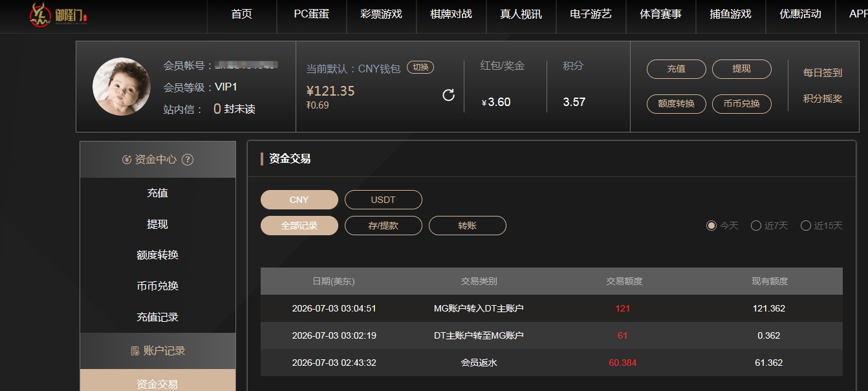Click the 会员等级 VIP1 label
Image resolution: width=868 pixels, height=391 pixels.
pos(201,87)
